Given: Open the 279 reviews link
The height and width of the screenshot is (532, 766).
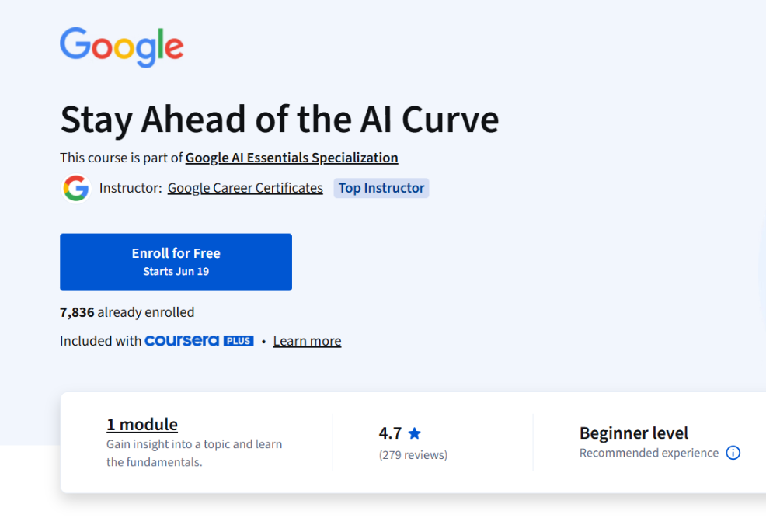Looking at the screenshot, I should tap(413, 454).
